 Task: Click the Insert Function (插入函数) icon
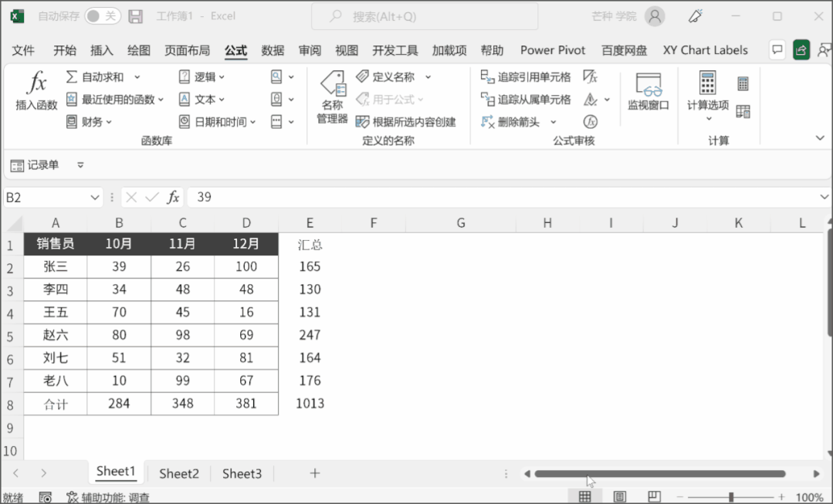tap(36, 91)
